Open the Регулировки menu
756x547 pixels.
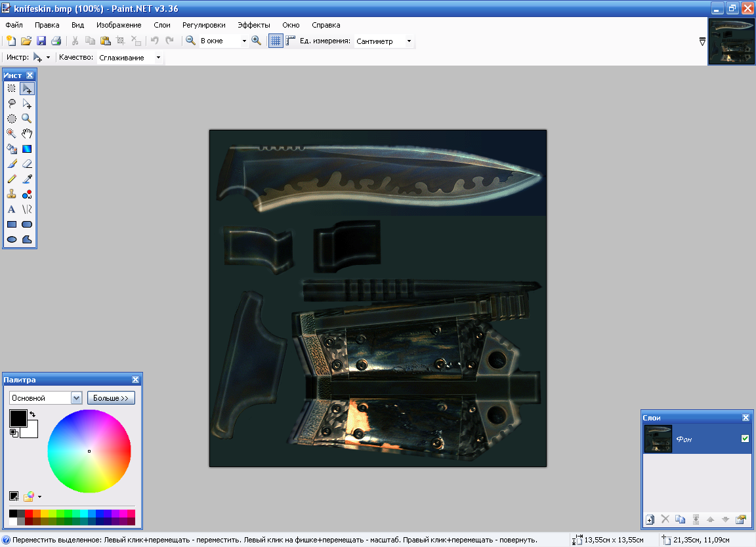click(203, 25)
